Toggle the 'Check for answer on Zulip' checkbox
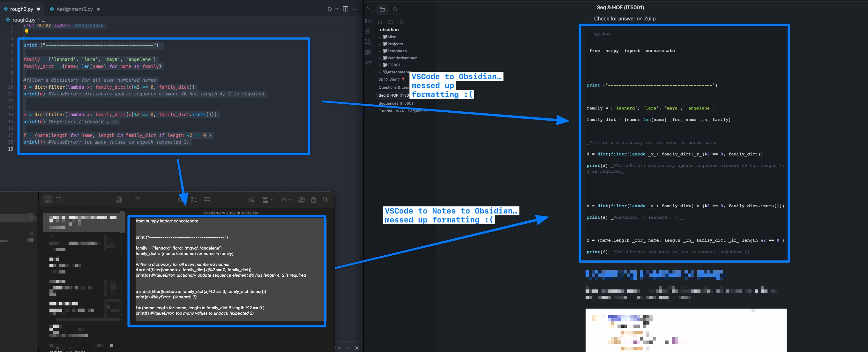The image size is (868, 352). coord(589,19)
